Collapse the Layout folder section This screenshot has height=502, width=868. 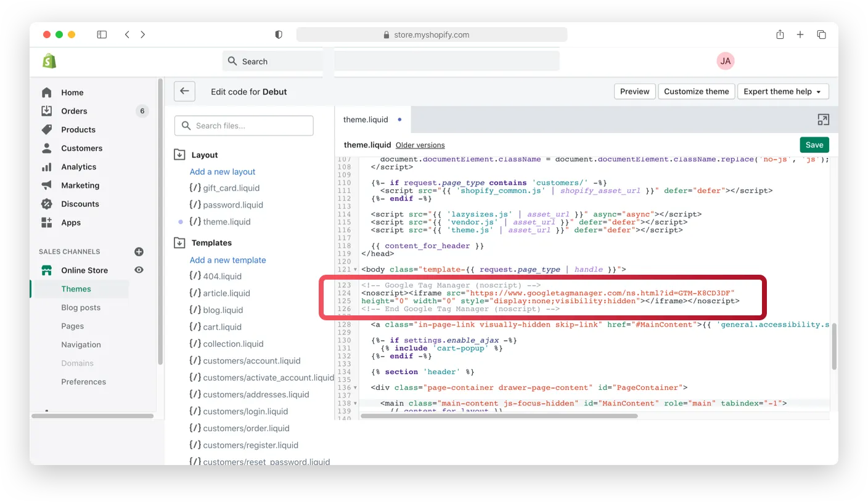pyautogui.click(x=180, y=155)
